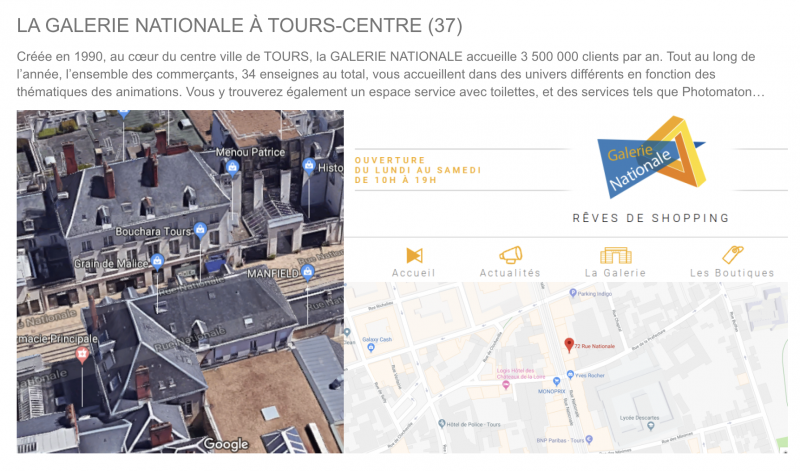
Task: Go to Accueil menu label
Action: click(413, 273)
